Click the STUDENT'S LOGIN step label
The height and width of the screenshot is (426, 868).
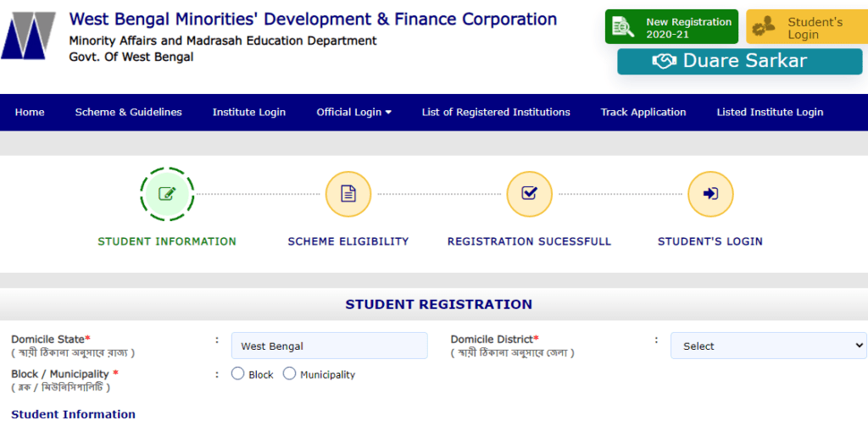coord(710,241)
